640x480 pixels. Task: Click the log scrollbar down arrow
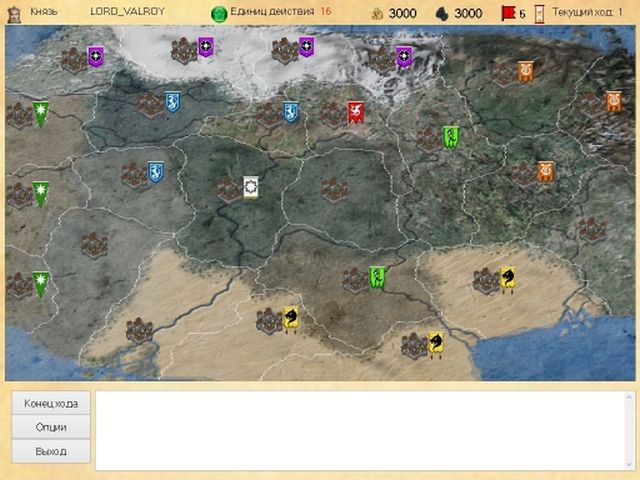[629, 465]
